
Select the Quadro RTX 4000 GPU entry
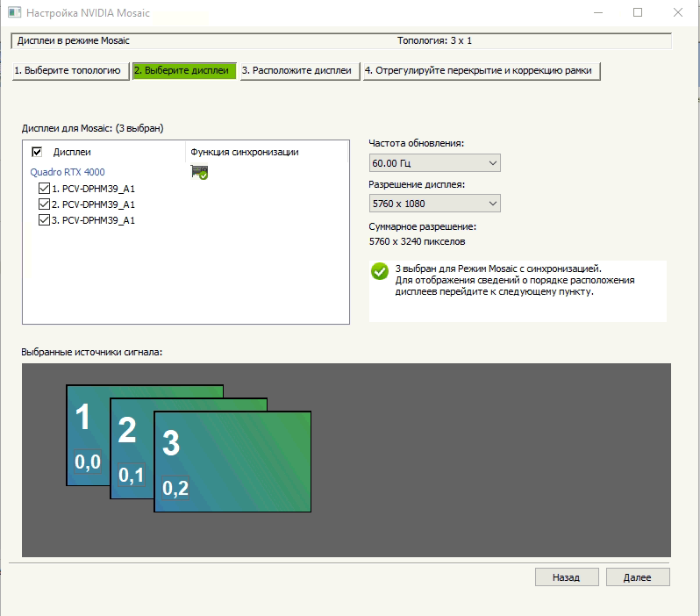pos(68,172)
